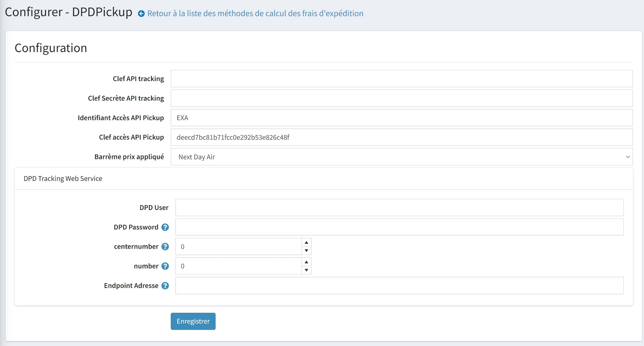Screen dimensions: 644x346
Task: Click the Clef accès API Pickup field
Action: coord(402,137)
